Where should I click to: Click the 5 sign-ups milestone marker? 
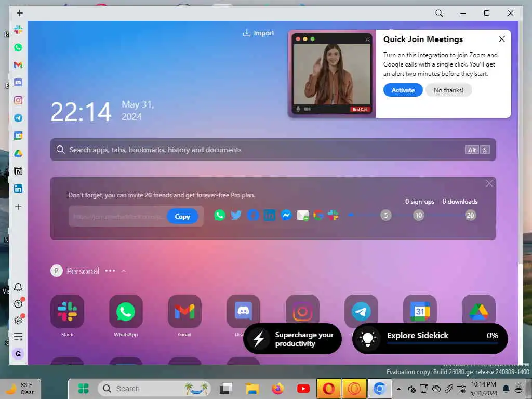[x=386, y=215]
